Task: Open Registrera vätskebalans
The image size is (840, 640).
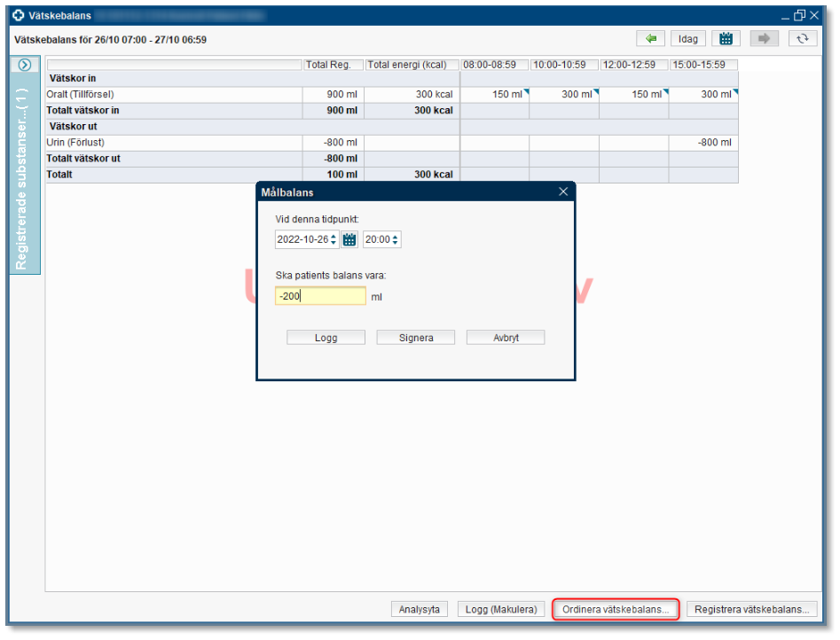Action: 751,609
